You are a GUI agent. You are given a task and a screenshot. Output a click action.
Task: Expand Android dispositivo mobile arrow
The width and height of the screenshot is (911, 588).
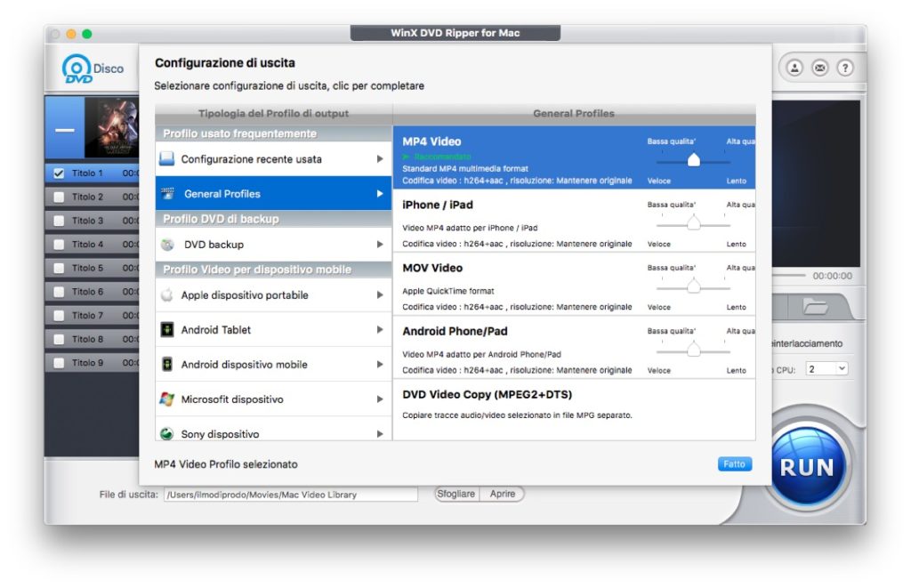380,365
